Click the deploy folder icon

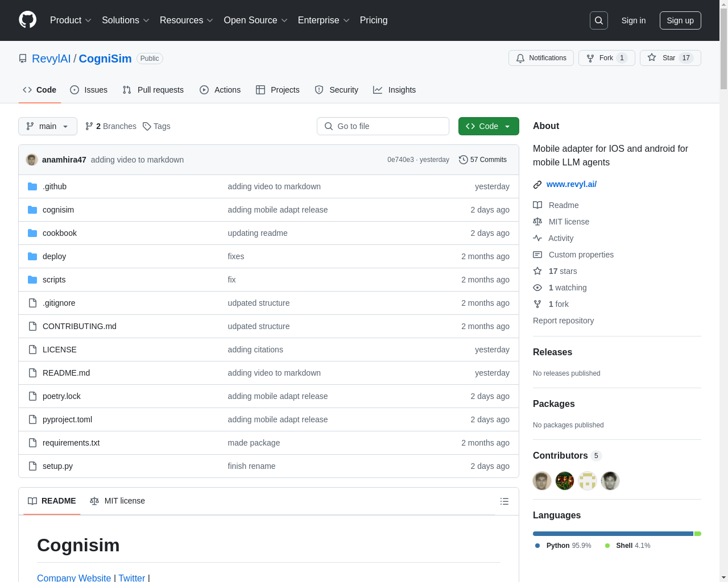click(x=32, y=256)
